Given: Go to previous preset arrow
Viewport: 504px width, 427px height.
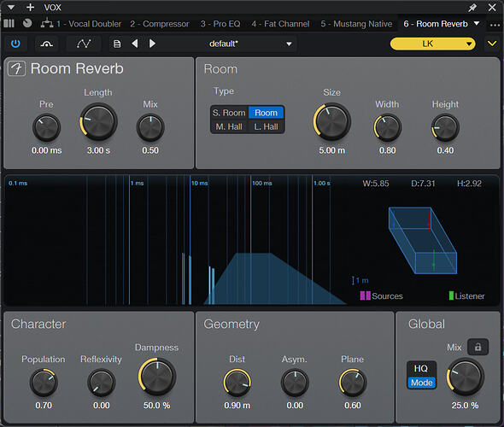Looking at the screenshot, I should coord(135,44).
